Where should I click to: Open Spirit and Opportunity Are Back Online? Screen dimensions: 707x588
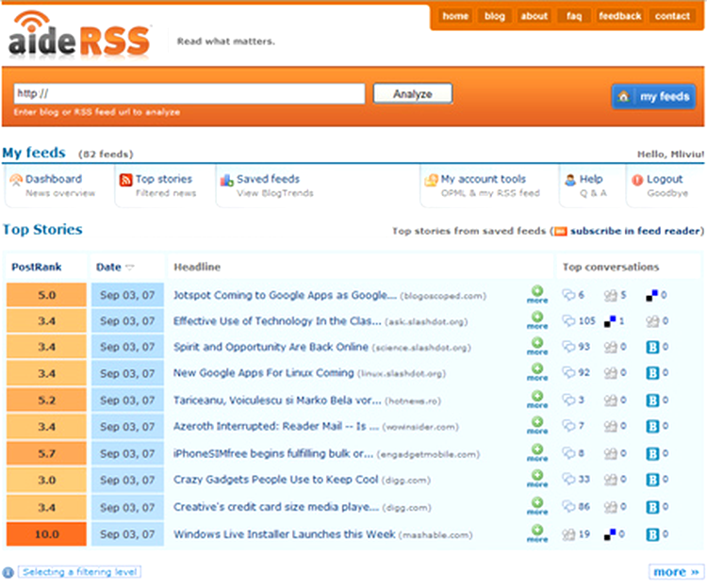coord(271,347)
